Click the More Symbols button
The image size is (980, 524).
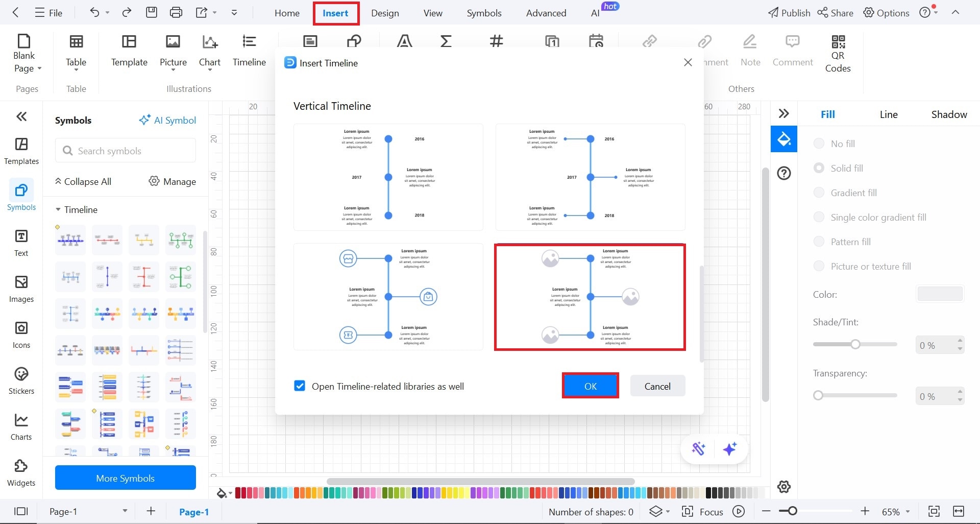pyautogui.click(x=126, y=478)
